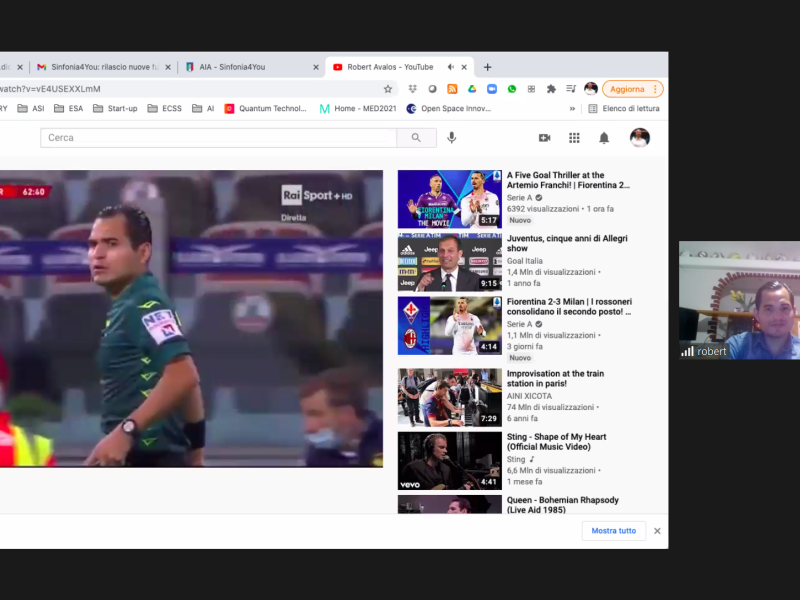The image size is (800, 600).
Task: Open Elenco di lettura reading list
Action: 624,109
